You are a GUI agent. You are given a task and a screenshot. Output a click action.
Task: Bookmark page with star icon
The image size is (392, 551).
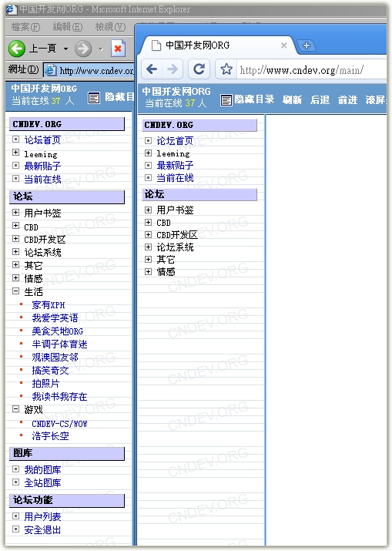pyautogui.click(x=226, y=69)
